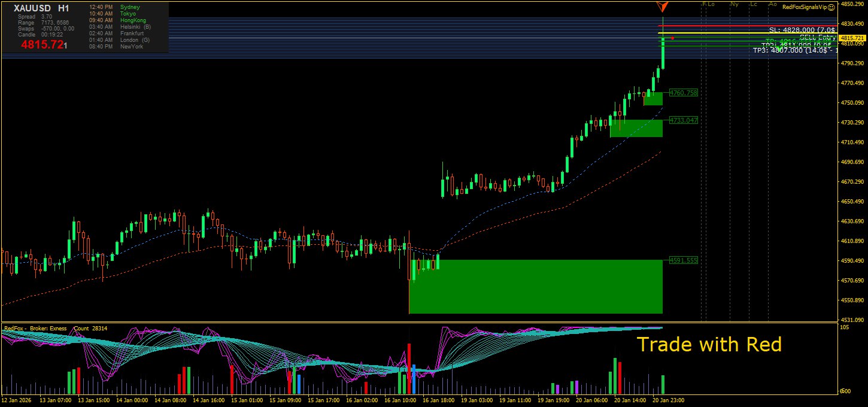Click the yellow current price tag 4815.721

coord(852,38)
